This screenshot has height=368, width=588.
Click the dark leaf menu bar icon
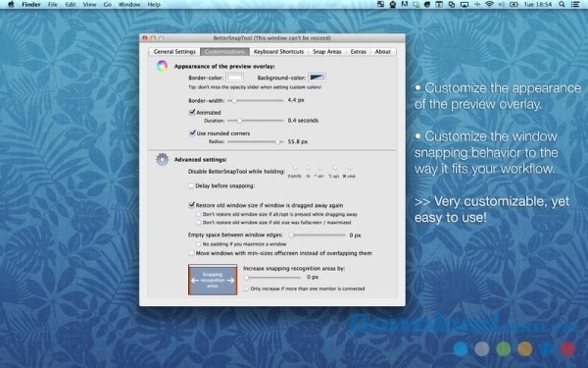(x=427, y=5)
